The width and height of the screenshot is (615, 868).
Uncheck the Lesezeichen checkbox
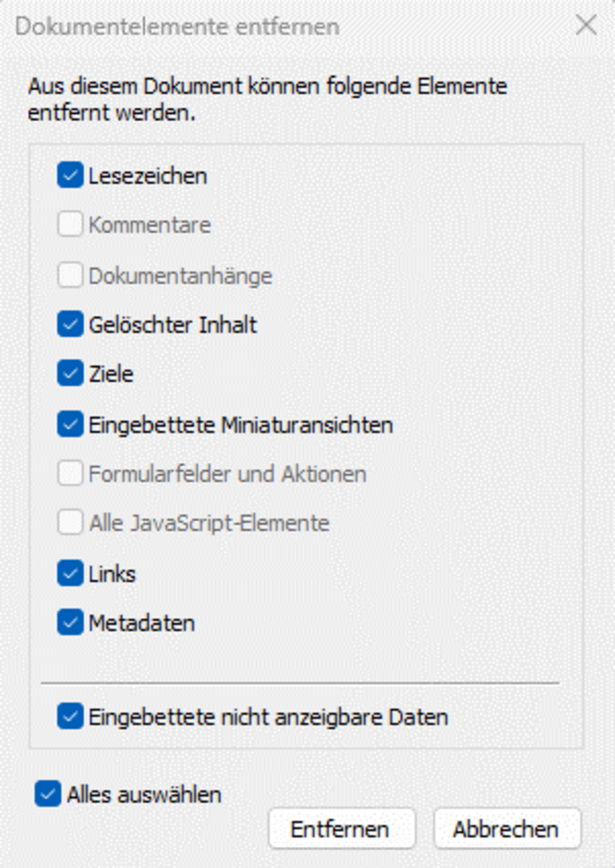[70, 175]
